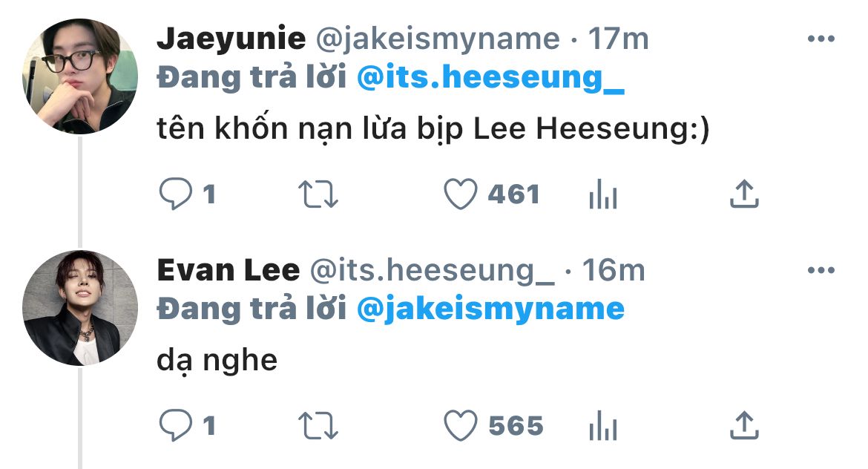Open Evan Lee's profile picture

[x=80, y=308]
